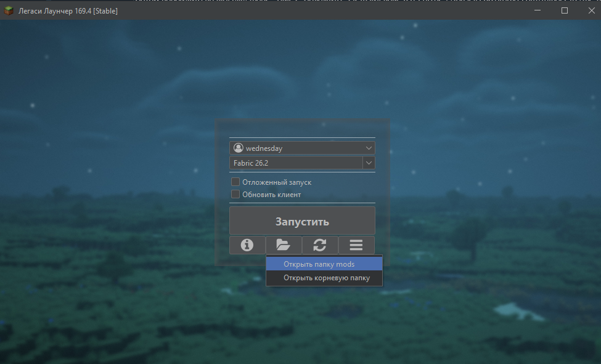Click the Fabric 26.2 version text field
The height and width of the screenshot is (364, 601).
[296, 163]
